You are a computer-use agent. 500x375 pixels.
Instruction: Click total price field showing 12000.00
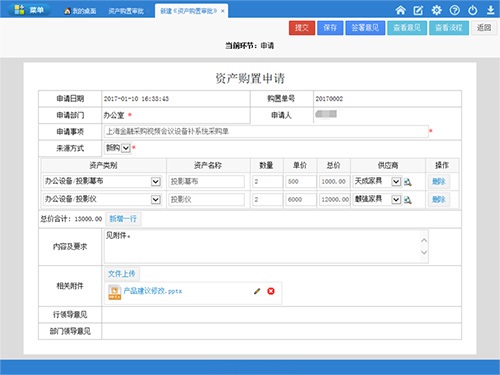(334, 199)
